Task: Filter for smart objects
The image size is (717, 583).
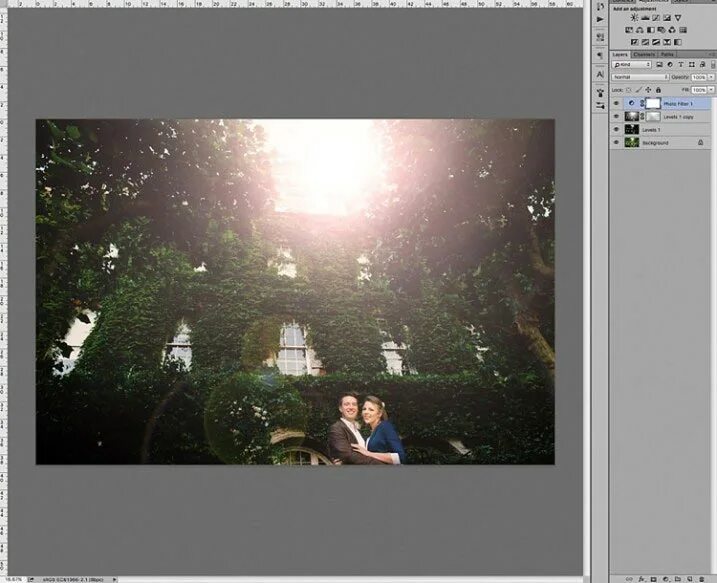Action: pos(702,64)
